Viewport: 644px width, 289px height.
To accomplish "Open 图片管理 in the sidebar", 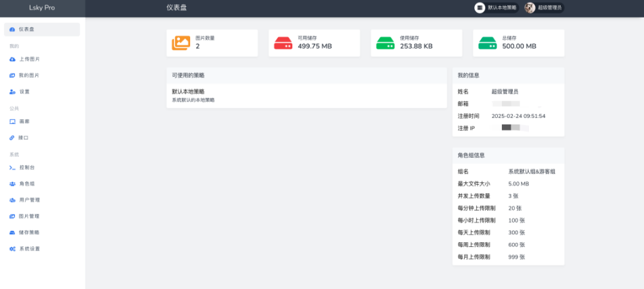I will pos(42,216).
